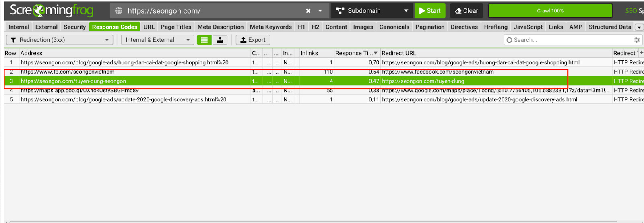Sort by the Row column header

click(10, 53)
